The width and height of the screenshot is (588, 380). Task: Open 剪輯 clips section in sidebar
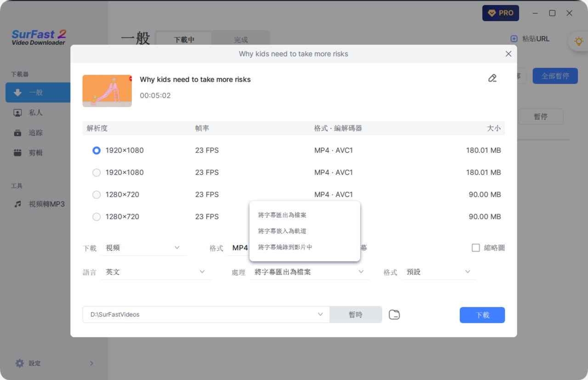pos(35,153)
